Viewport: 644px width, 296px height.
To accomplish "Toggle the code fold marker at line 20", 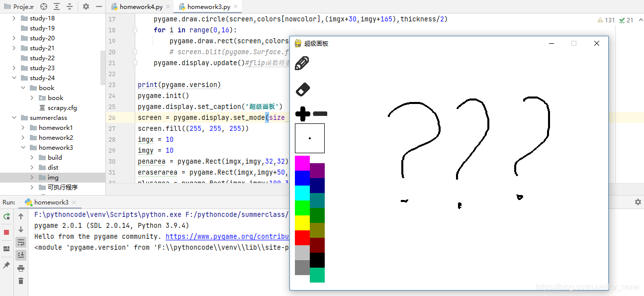I will [x=135, y=52].
